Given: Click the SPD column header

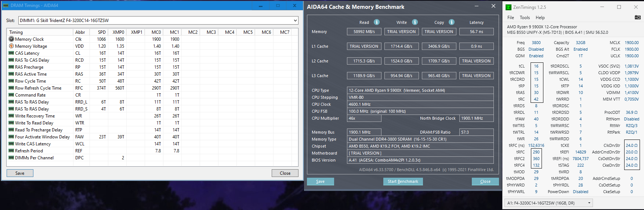Looking at the screenshot, I should (x=99, y=32).
